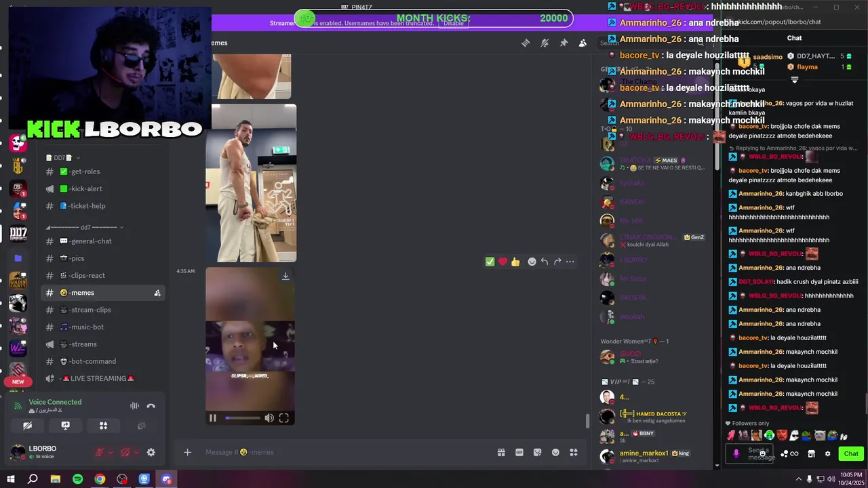
Task: Select the -general-chat channel
Action: [x=102, y=241]
